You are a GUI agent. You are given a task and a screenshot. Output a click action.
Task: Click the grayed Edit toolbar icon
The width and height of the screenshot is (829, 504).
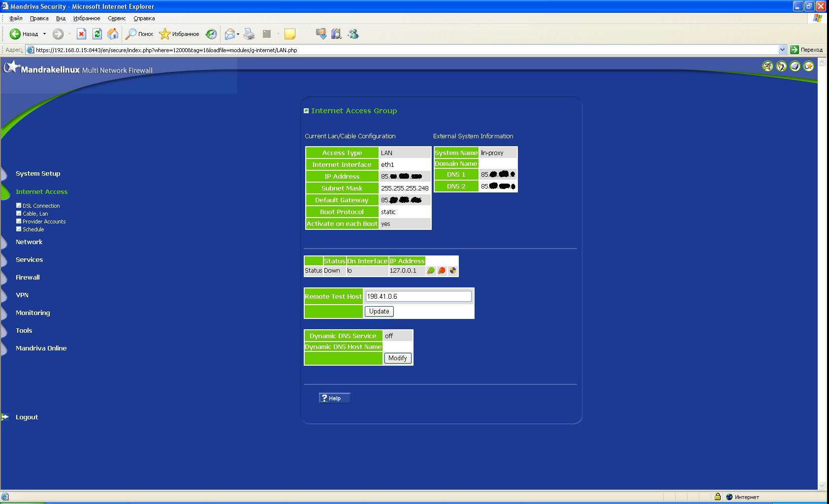[267, 34]
